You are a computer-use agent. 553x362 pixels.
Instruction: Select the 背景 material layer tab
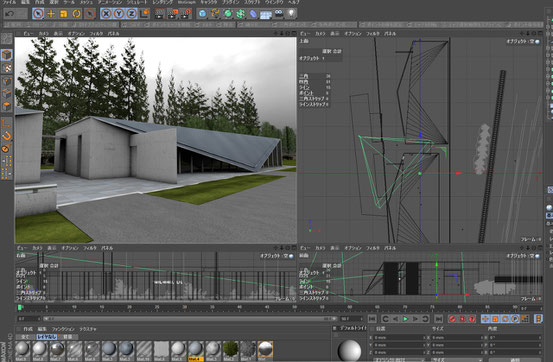(x=68, y=337)
